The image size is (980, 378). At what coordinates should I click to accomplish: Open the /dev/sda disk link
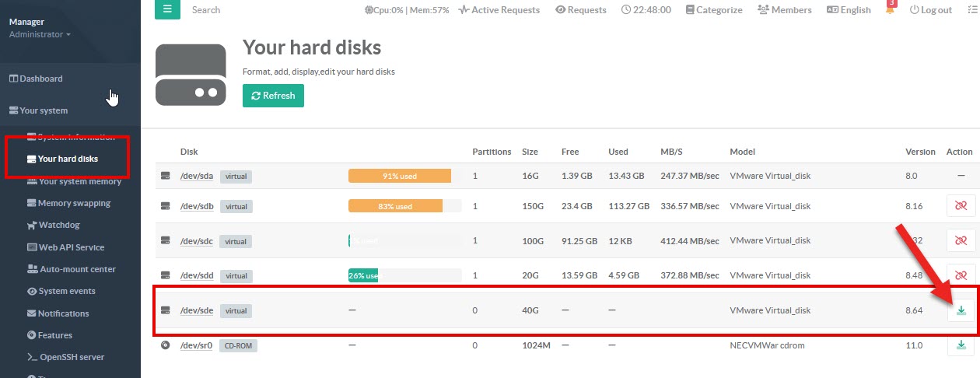(x=197, y=177)
